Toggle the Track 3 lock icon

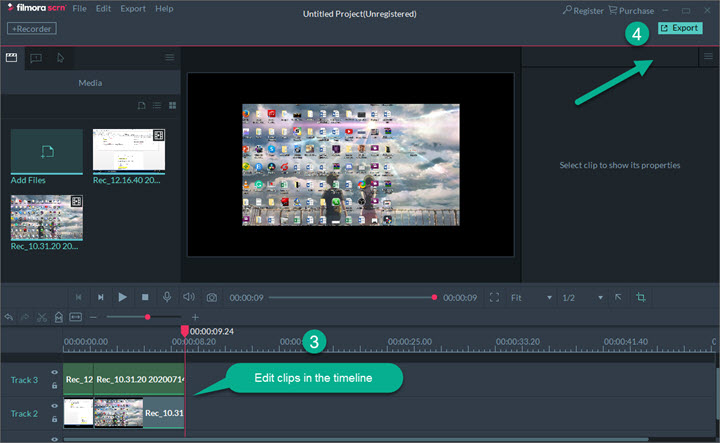click(54, 385)
